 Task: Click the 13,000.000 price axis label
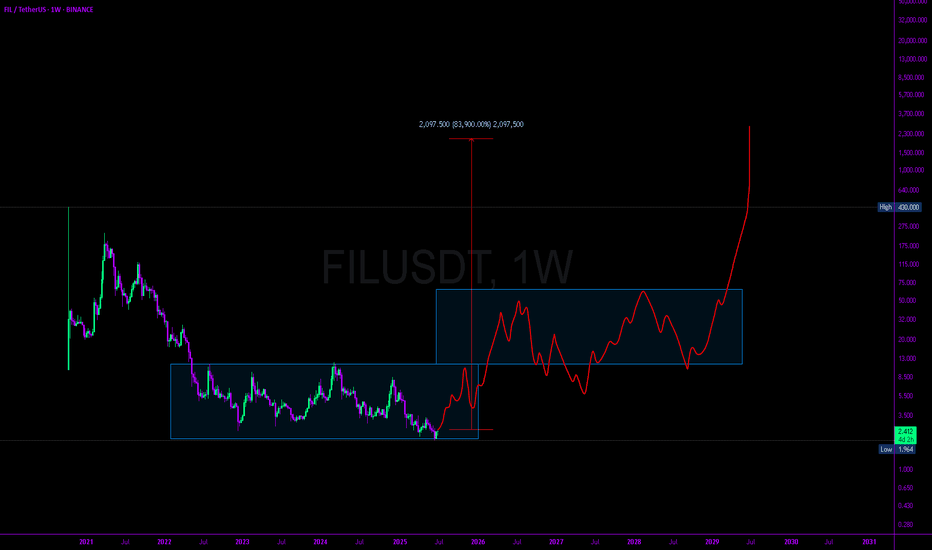point(912,59)
